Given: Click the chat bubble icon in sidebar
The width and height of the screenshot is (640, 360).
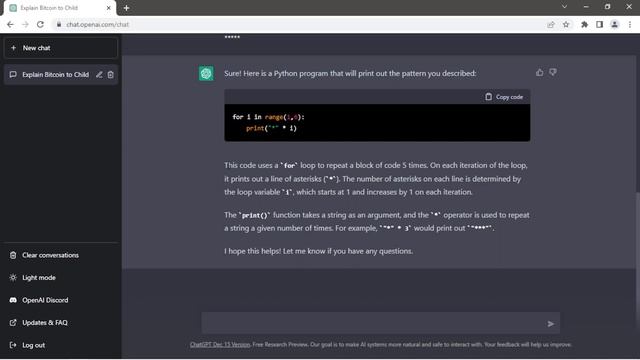Looking at the screenshot, I should click(13, 75).
